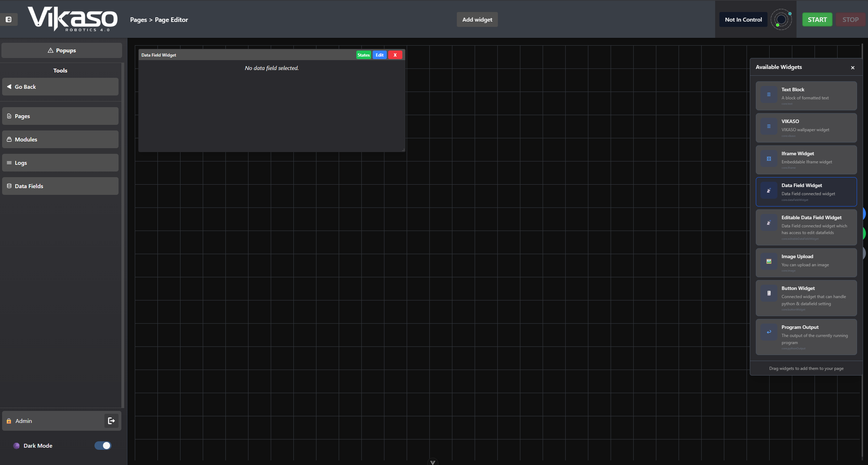Click the Pages breadcrumb link
Image resolution: width=868 pixels, height=465 pixels.
(138, 20)
